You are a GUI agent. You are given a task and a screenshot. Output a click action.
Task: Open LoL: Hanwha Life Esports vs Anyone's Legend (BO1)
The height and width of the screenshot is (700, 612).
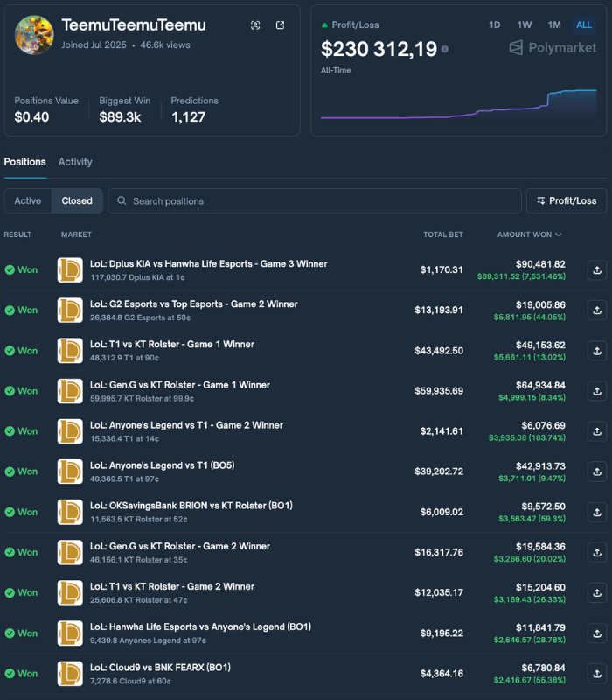coord(201,626)
